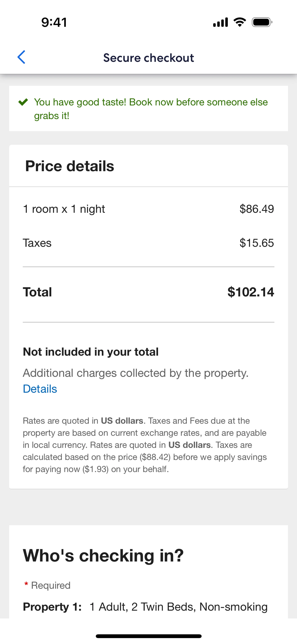Select the Price details heading
The image size is (297, 644).
coord(69,166)
